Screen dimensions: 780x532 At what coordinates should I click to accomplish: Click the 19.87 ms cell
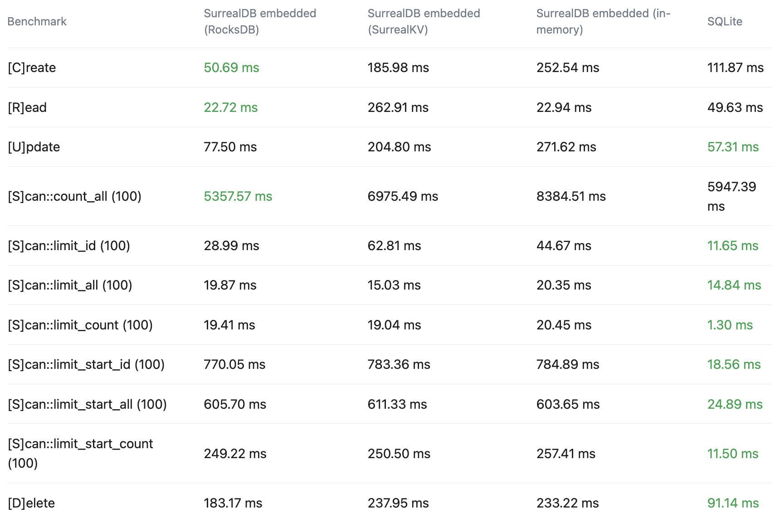coord(230,285)
